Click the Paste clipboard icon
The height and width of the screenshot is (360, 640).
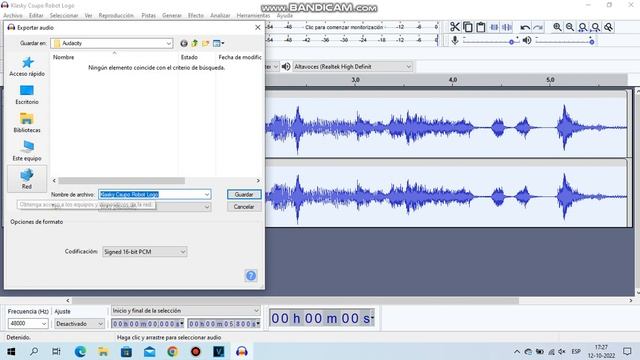(481, 27)
